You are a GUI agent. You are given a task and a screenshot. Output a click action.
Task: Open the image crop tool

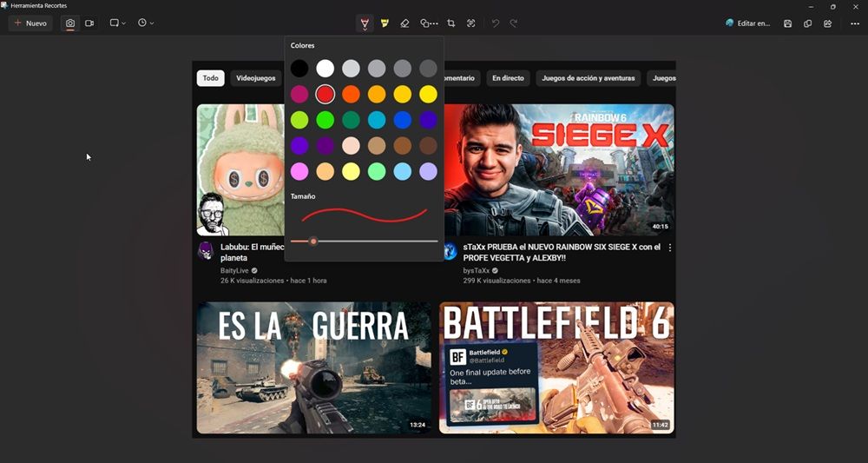450,23
